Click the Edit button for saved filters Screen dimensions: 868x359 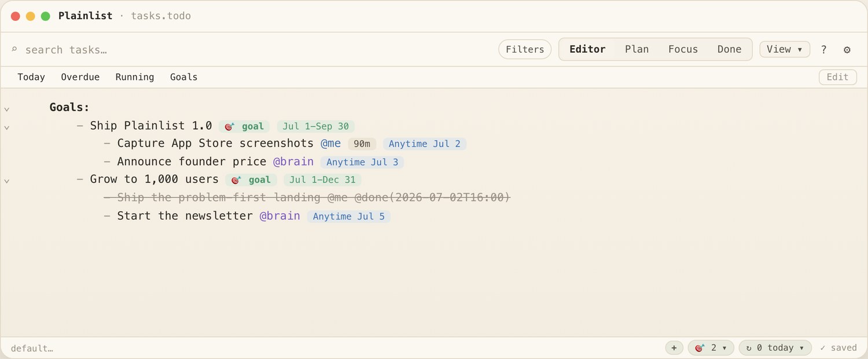pos(837,77)
